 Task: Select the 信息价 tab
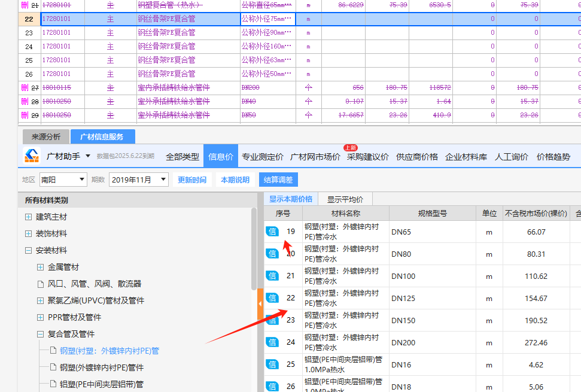click(221, 157)
